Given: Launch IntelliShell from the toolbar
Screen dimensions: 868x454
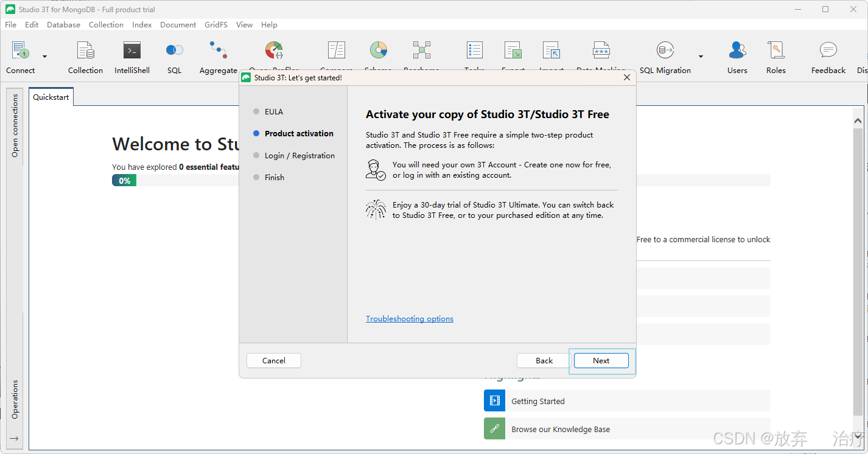Looking at the screenshot, I should 132,58.
